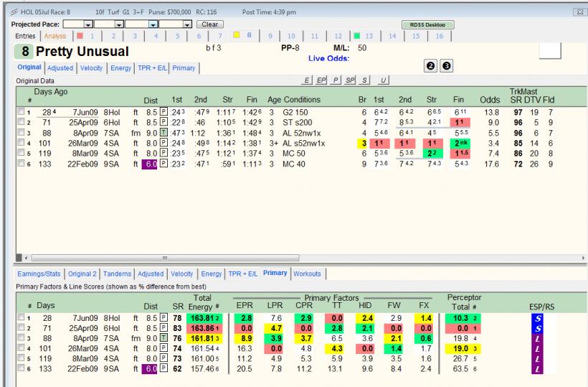Image resolution: width=588 pixels, height=387 pixels.
Task: Click the S ESP/RS icon for 7Jun09 line
Action: coord(537,318)
